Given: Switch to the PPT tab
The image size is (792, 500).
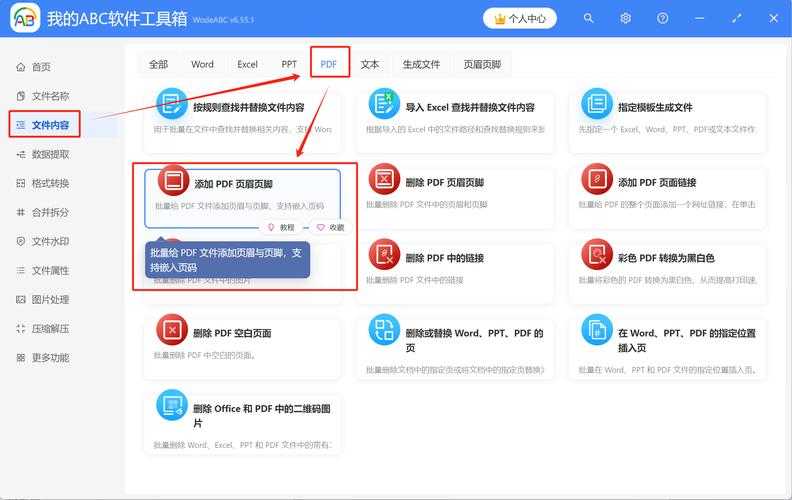Looking at the screenshot, I should point(289,64).
